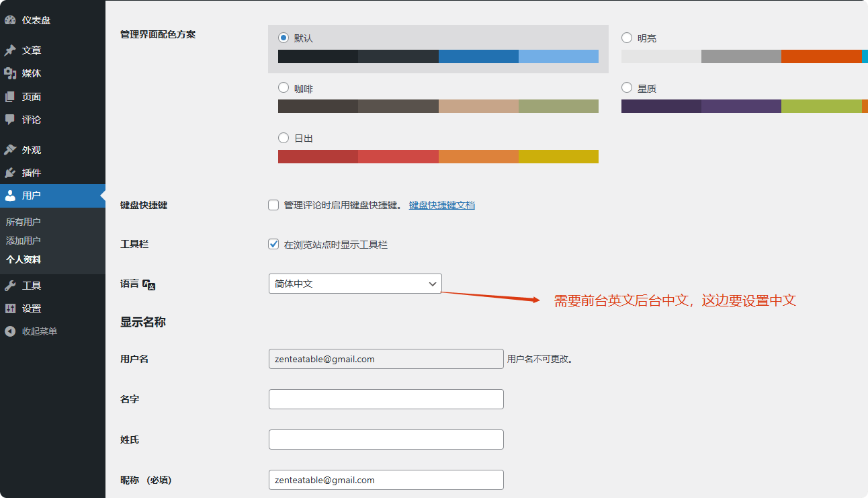
Task: Click the Tools (工具) wrench icon
Action: (10, 286)
